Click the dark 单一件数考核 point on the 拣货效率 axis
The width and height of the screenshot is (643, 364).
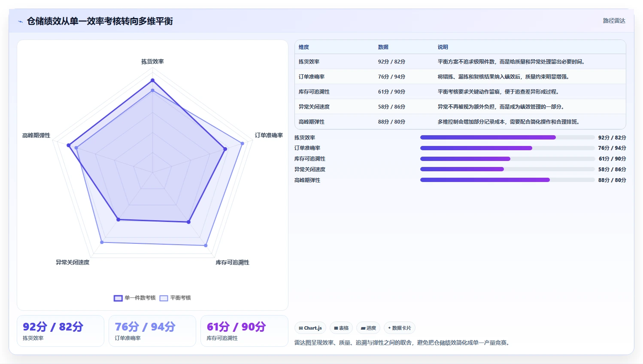(x=152, y=80)
